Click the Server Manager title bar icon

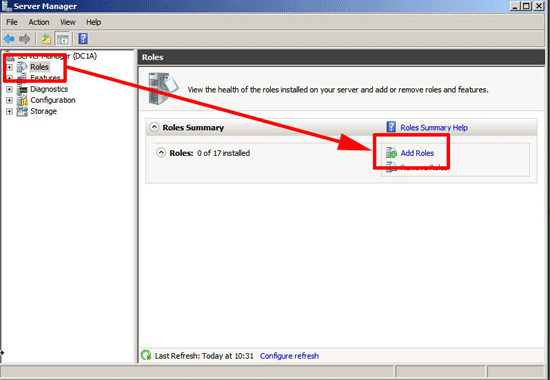tap(6, 6)
